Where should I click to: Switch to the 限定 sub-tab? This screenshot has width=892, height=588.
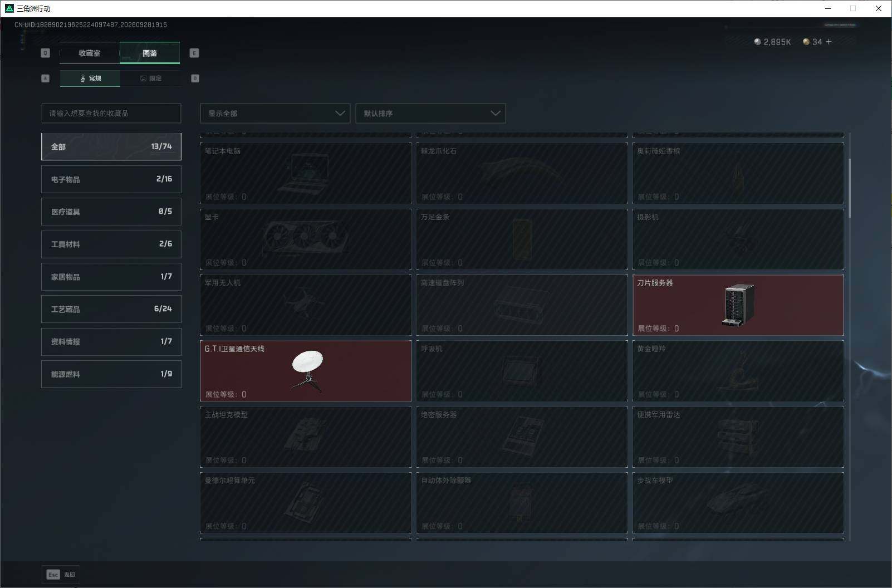click(150, 79)
